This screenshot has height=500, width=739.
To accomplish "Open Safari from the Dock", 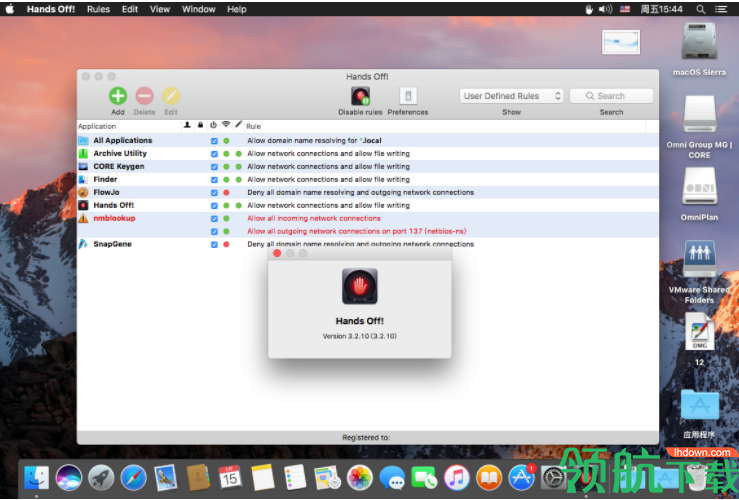I will click(x=133, y=477).
